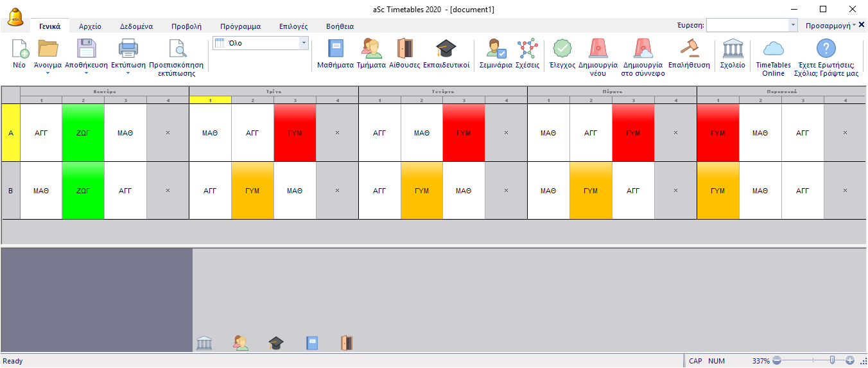The height and width of the screenshot is (368, 868).
Task: Click the TimeTables Online cloud icon
Action: point(773,49)
